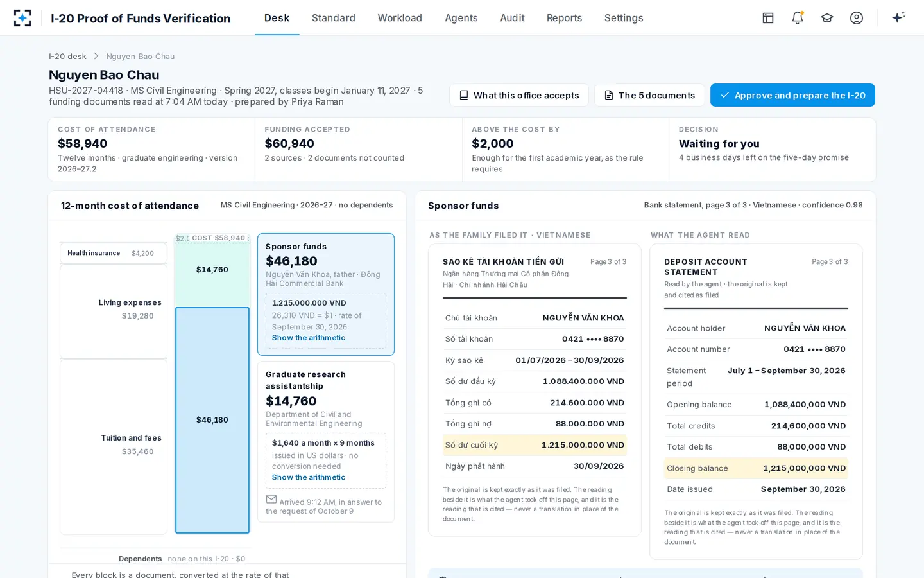Open The 5 documents
This screenshot has width=924, height=578.
649,95
